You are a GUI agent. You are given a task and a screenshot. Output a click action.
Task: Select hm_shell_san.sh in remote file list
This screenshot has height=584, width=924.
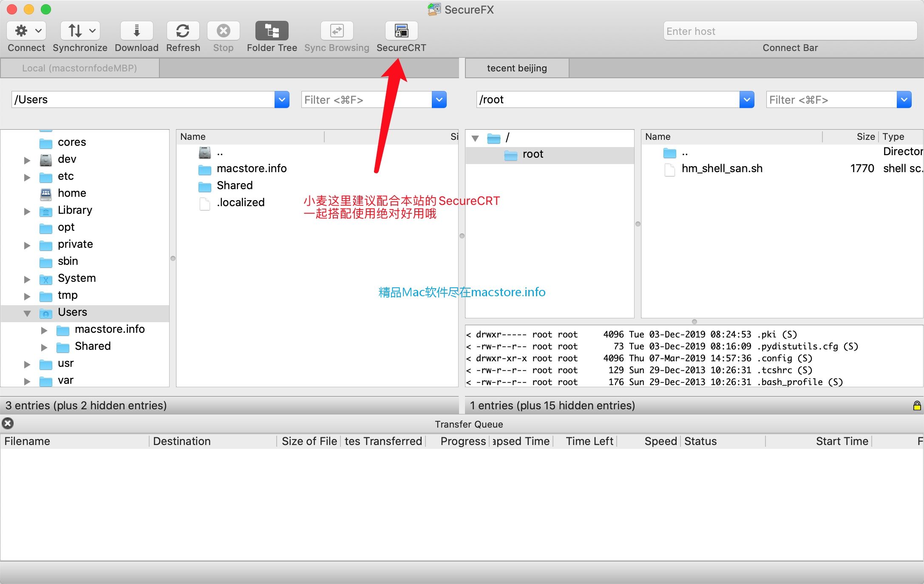tap(782, 169)
